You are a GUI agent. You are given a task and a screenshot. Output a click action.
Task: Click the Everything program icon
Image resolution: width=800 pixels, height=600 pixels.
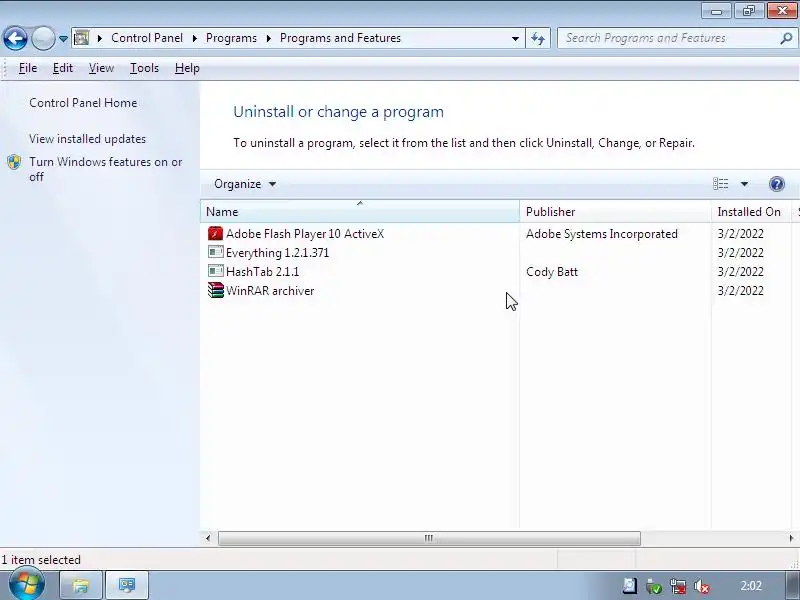[x=215, y=252]
